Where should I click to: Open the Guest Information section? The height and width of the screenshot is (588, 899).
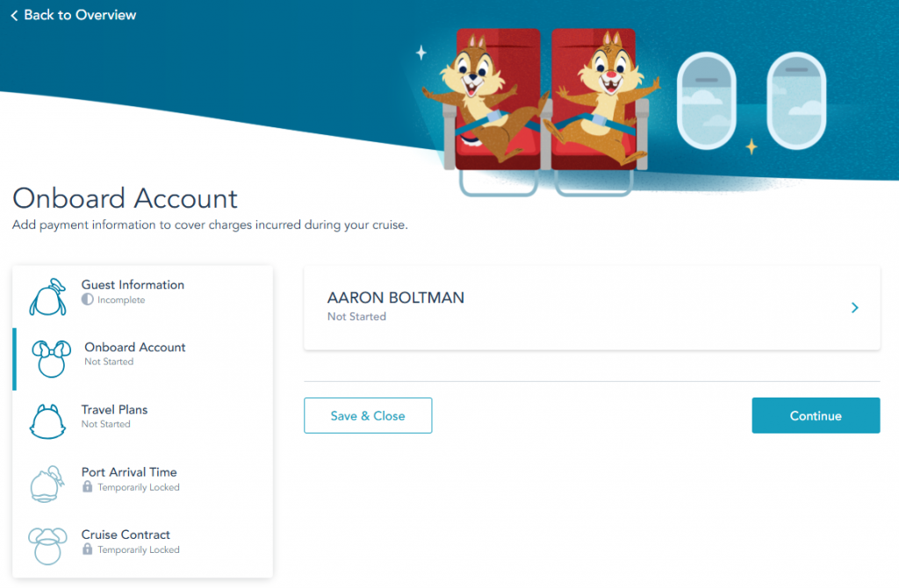[133, 285]
